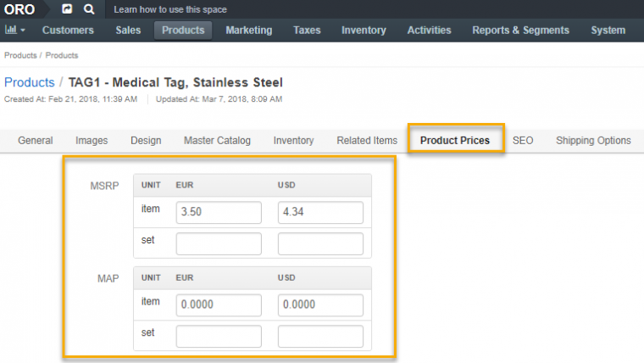Click the search magnifier icon
This screenshot has width=644, height=363.
click(x=89, y=9)
